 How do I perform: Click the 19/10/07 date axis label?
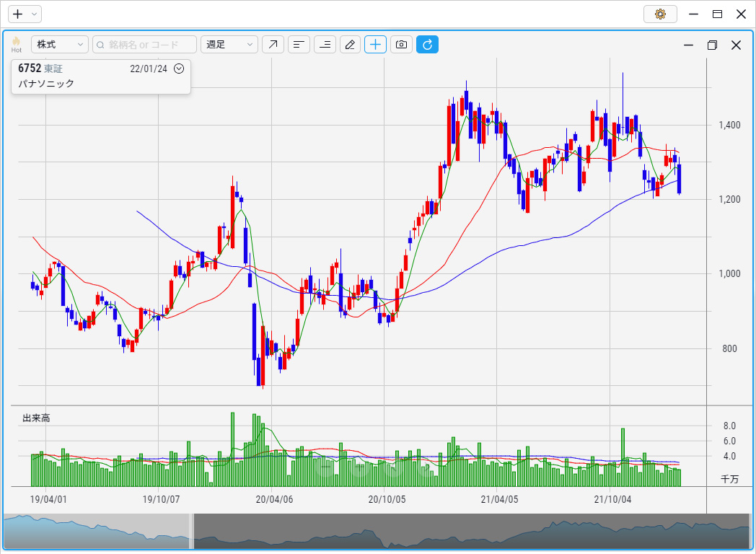(x=161, y=499)
